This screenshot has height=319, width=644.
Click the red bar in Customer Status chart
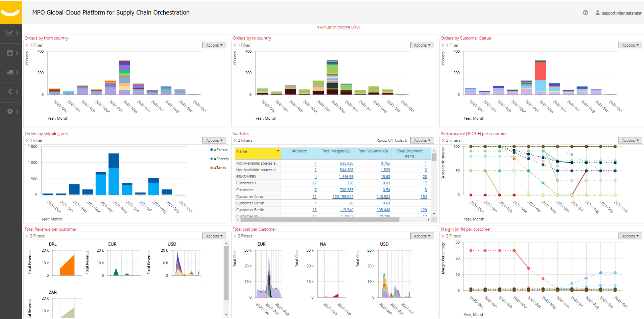(x=540, y=71)
